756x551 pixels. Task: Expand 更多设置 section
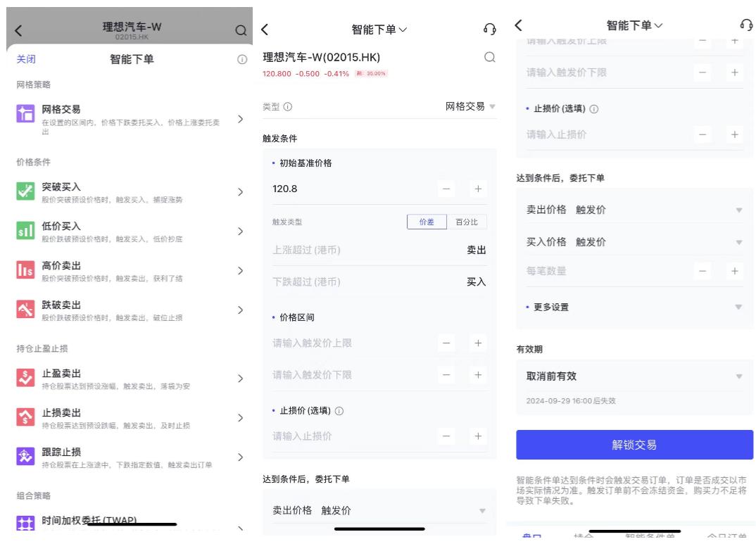tap(634, 307)
